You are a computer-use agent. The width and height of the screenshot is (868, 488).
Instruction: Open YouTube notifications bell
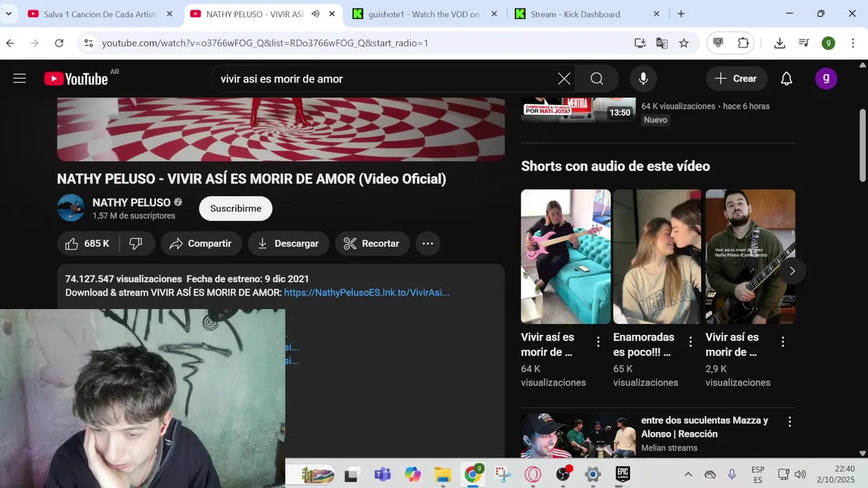(787, 79)
